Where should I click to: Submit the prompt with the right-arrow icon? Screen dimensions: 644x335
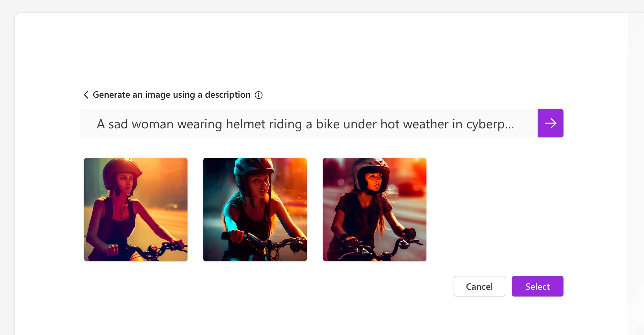click(x=550, y=123)
